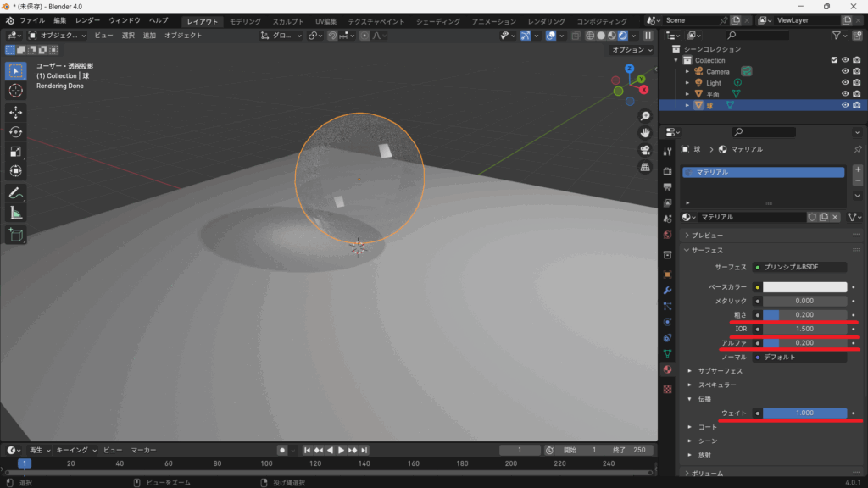The width and height of the screenshot is (868, 488).
Task: Select the Rotate tool in left toolbar
Action: (16, 131)
